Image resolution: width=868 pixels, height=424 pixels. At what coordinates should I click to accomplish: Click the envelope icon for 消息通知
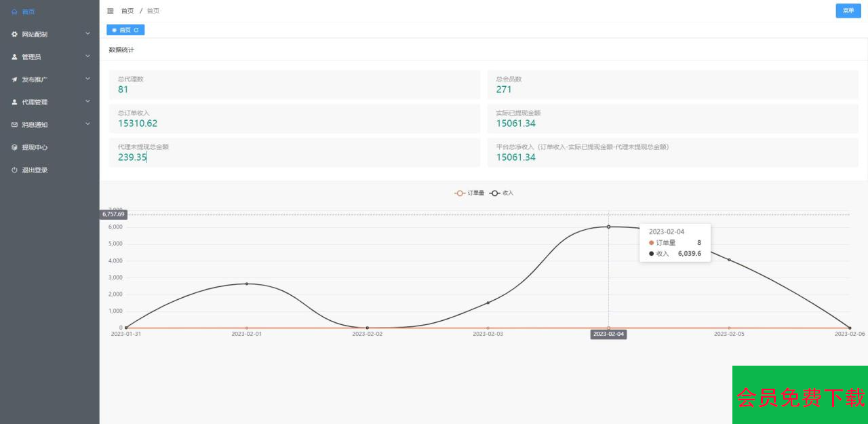pos(14,125)
